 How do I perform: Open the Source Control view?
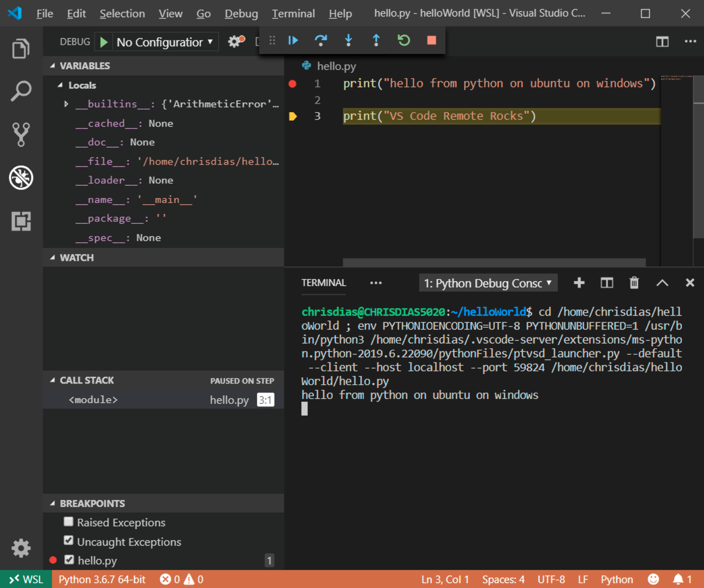pyautogui.click(x=21, y=134)
